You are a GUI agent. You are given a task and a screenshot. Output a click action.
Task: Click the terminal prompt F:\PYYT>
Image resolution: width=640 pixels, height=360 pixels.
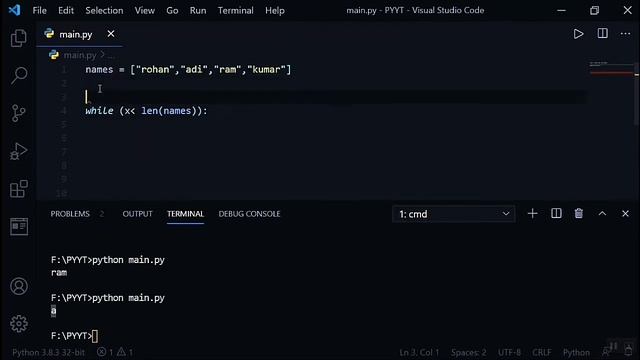[x=71, y=336]
